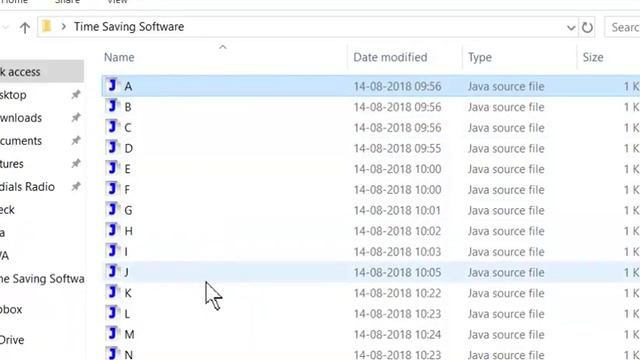
Task: Click the Java file icon for J
Action: (x=112, y=271)
